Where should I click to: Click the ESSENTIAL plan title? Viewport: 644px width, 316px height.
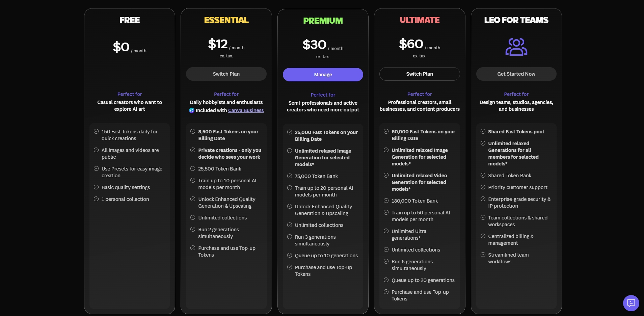point(226,20)
